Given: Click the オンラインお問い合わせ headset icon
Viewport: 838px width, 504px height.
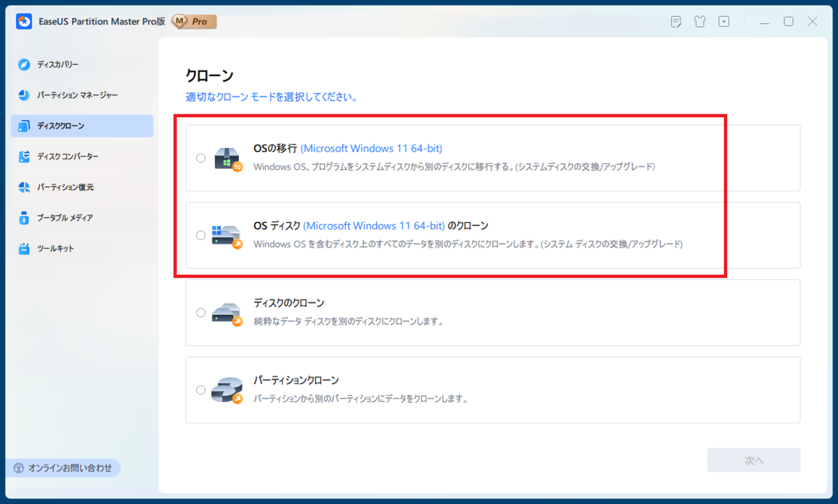Looking at the screenshot, I should click(19, 468).
